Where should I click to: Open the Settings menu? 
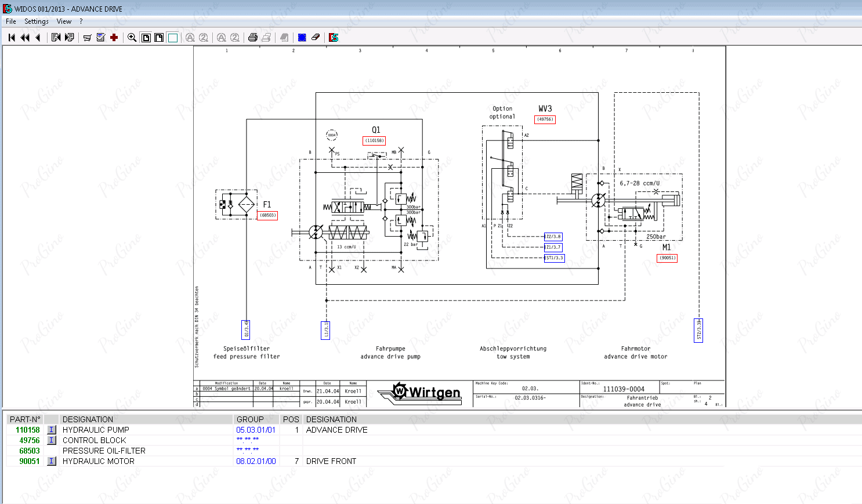[x=37, y=21]
